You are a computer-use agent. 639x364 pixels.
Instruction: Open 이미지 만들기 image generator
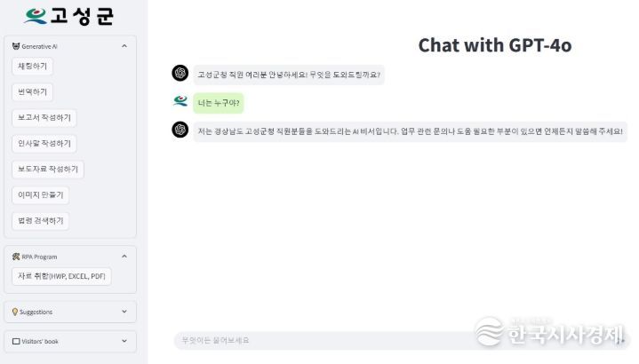[x=40, y=195]
